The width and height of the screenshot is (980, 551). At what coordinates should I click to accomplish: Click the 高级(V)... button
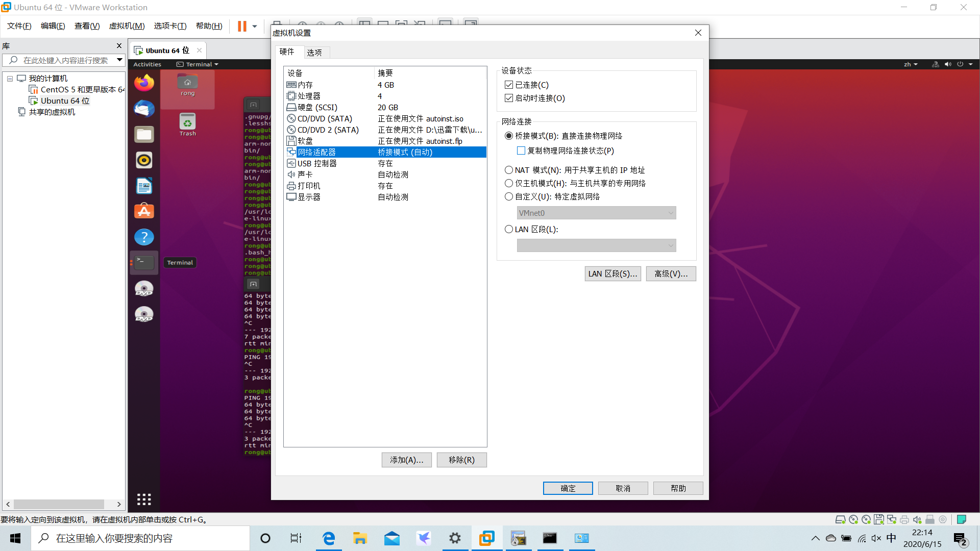[x=671, y=273]
